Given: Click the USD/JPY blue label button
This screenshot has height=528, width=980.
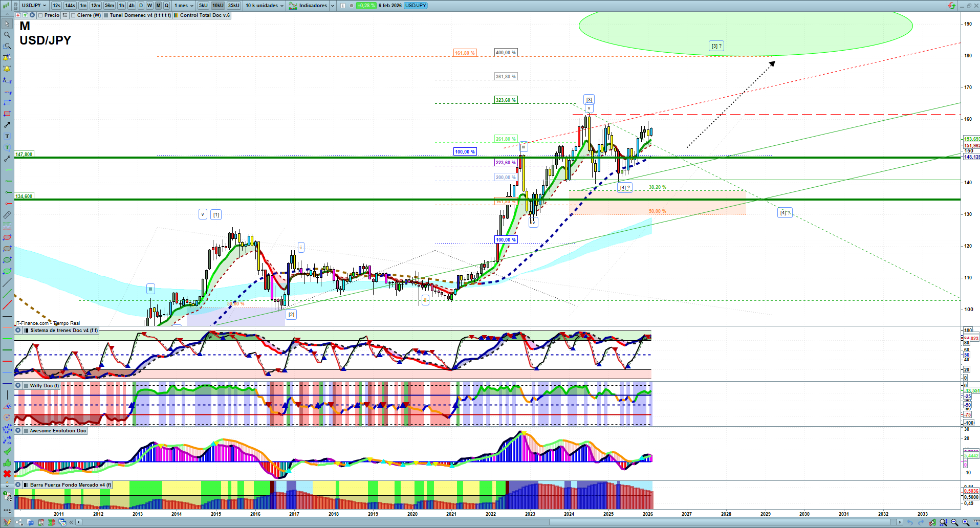Looking at the screenshot, I should point(416,6).
